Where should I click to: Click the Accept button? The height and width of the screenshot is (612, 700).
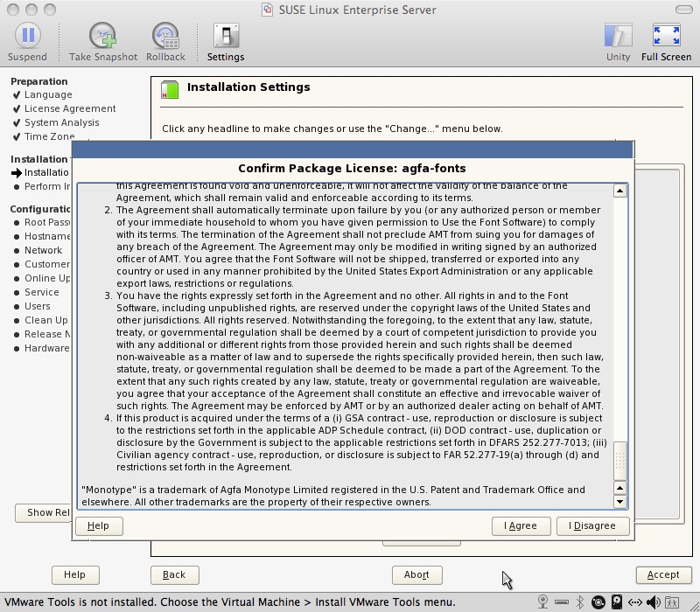[663, 575]
